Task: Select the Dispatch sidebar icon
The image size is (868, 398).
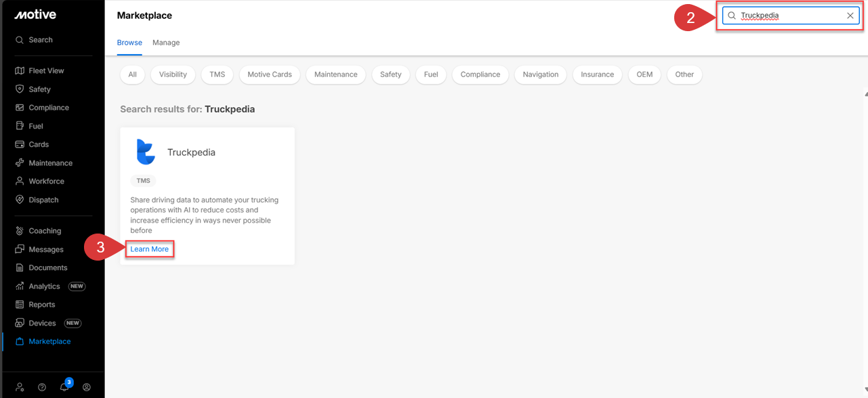Action: pyautogui.click(x=43, y=199)
